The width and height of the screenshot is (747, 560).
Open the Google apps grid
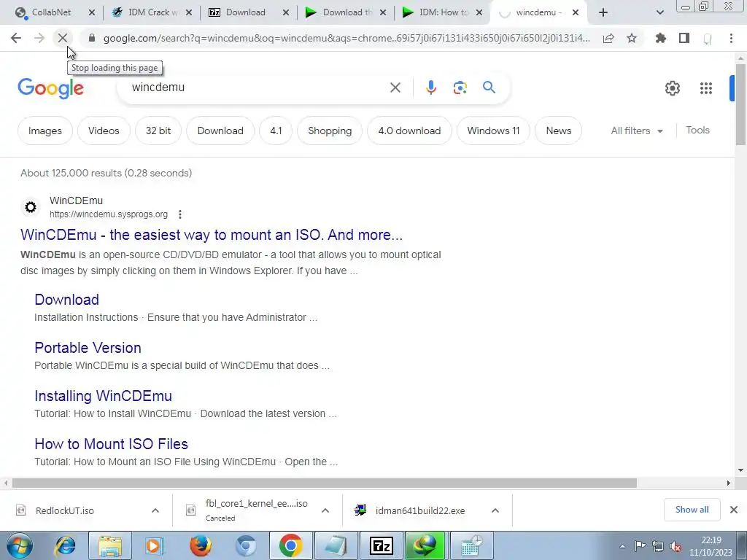(x=705, y=88)
